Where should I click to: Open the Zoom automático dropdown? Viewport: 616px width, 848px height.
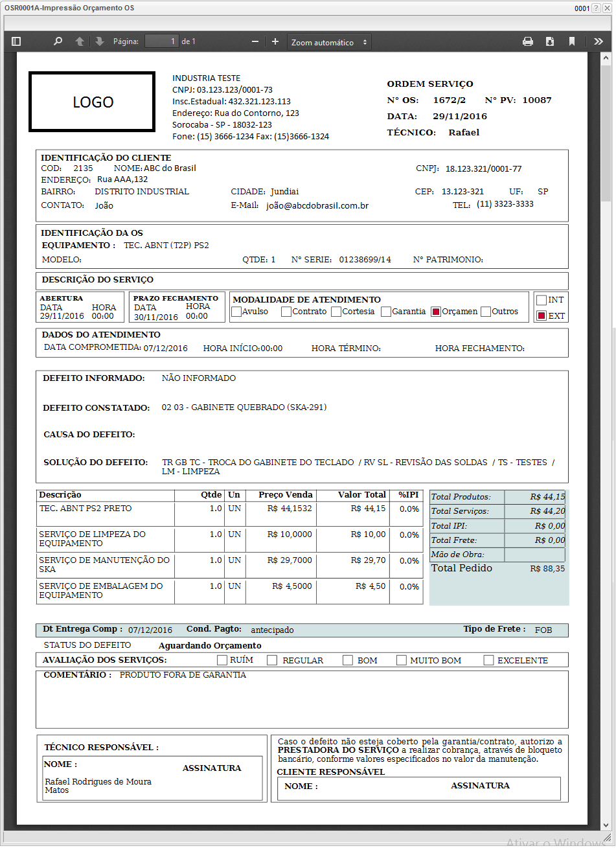point(329,42)
